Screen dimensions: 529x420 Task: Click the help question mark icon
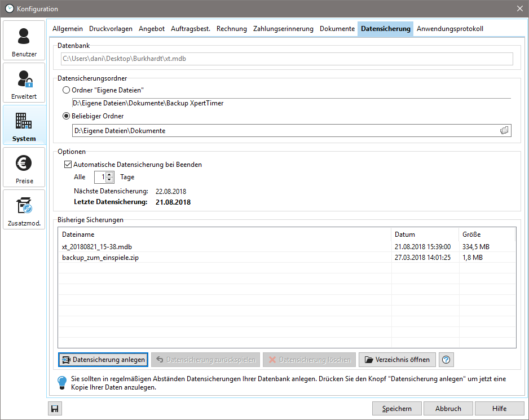(446, 360)
